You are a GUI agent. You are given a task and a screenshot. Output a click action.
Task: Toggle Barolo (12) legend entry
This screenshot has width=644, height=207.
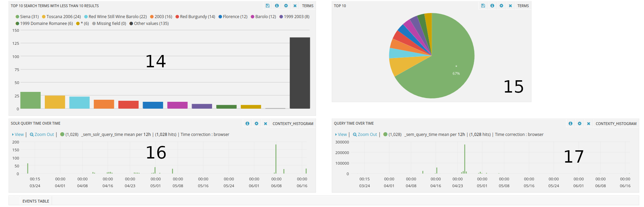pos(263,17)
